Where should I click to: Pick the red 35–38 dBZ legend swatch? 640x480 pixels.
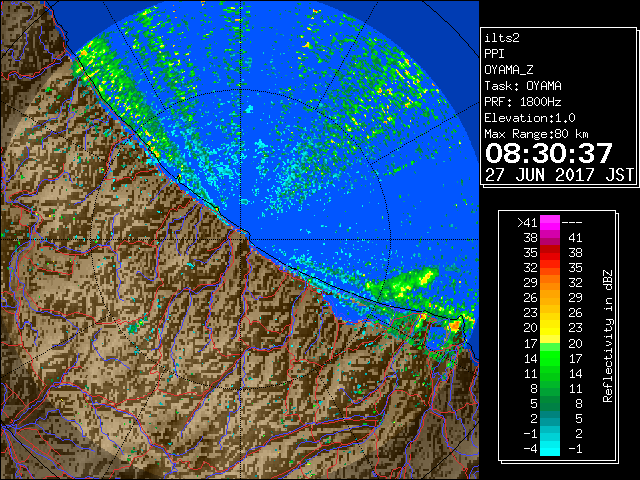tap(550, 253)
